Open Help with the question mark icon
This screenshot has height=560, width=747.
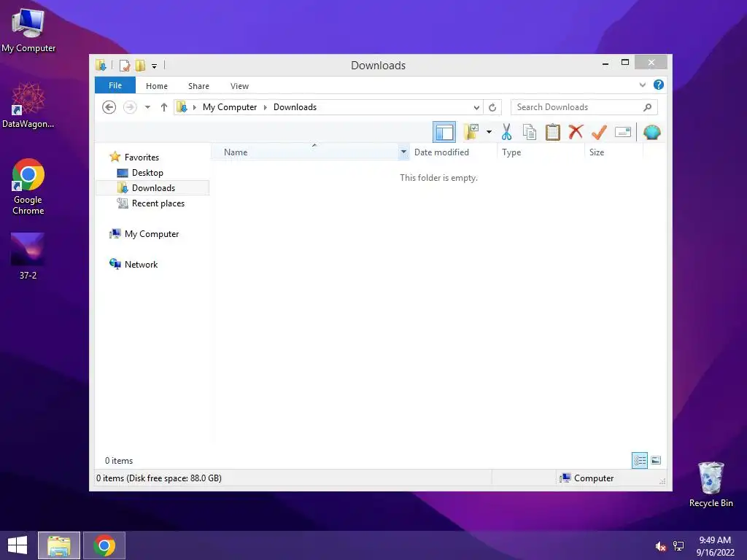[659, 85]
